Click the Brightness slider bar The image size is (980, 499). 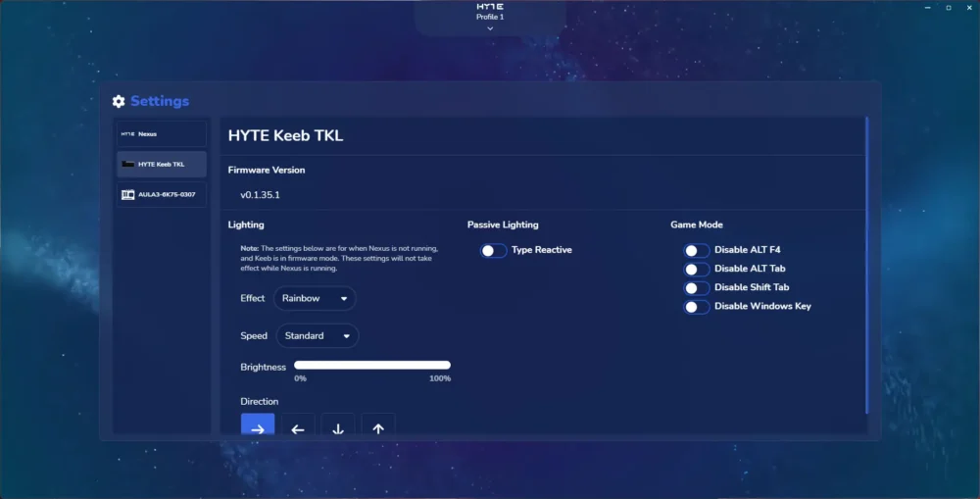372,366
